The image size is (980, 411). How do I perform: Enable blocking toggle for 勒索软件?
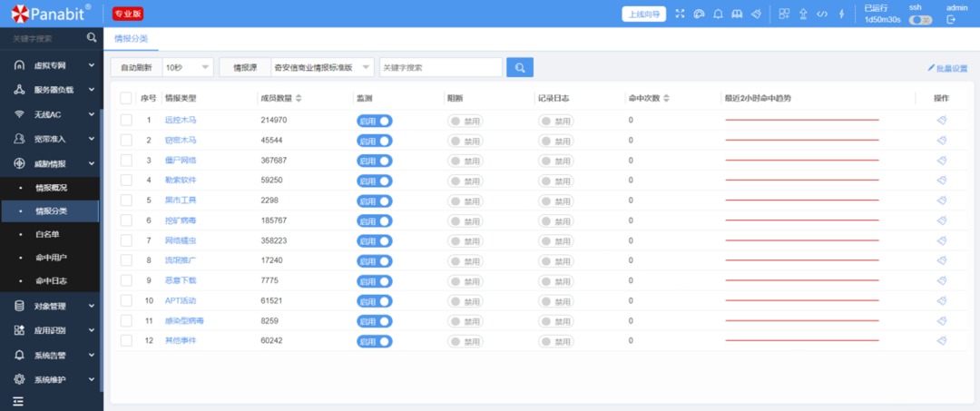pyautogui.click(x=465, y=181)
